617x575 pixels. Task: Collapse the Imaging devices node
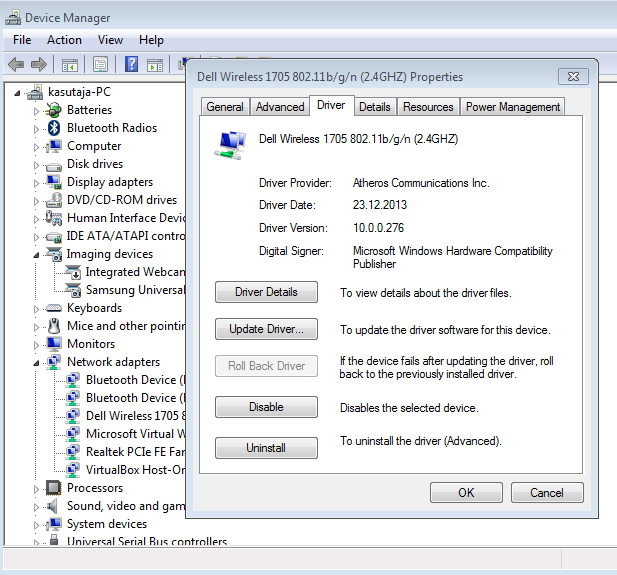click(x=36, y=255)
